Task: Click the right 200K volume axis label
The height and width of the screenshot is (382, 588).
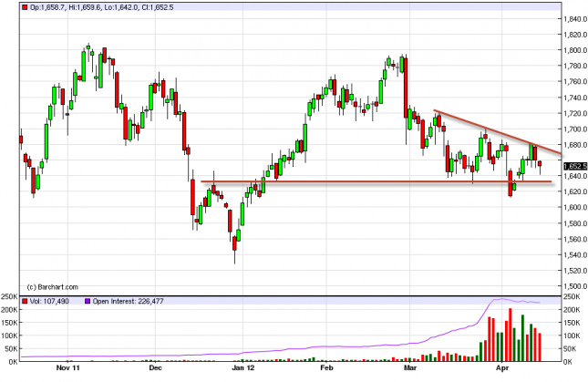Action: point(571,310)
